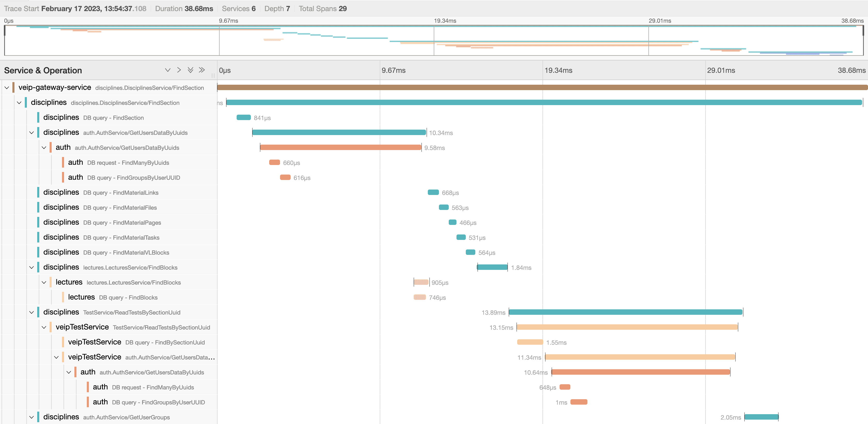Collapse the veip-gateway-service root span
Screen dimensions: 868x424
pyautogui.click(x=7, y=88)
